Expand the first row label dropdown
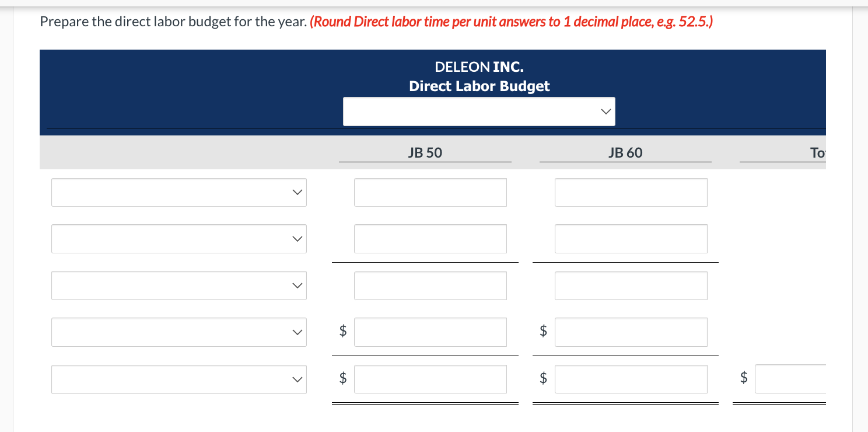Image resolution: width=868 pixels, height=432 pixels. click(x=178, y=192)
